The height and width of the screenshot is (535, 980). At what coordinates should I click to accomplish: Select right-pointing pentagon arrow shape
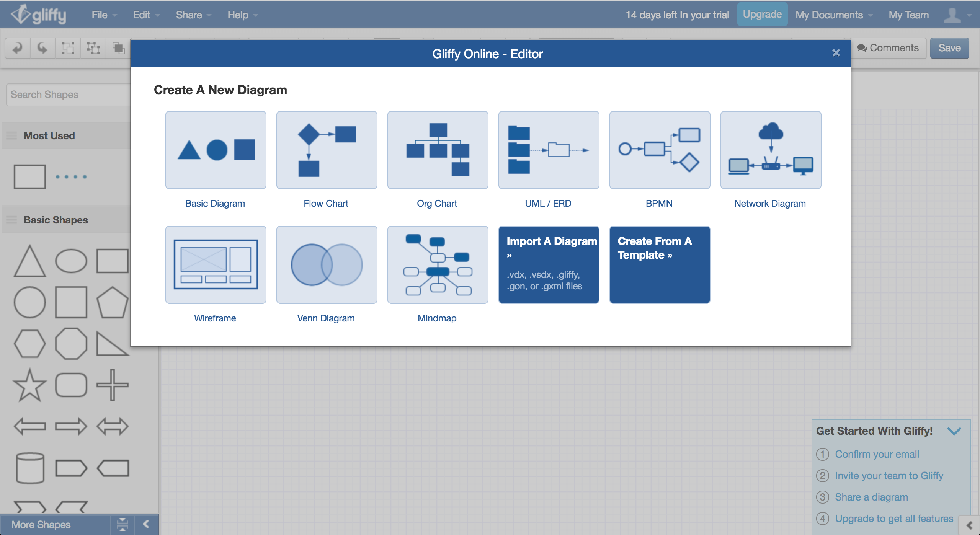coord(71,468)
